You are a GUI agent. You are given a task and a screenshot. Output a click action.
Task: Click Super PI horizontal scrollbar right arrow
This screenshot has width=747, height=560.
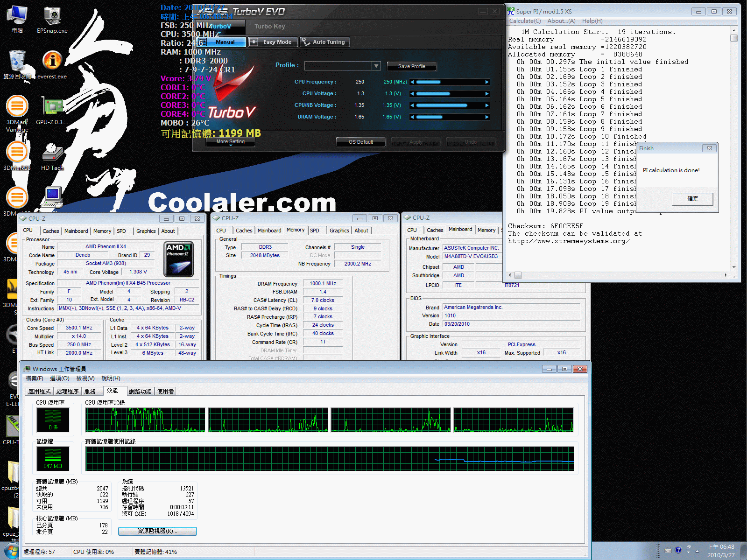click(x=726, y=275)
